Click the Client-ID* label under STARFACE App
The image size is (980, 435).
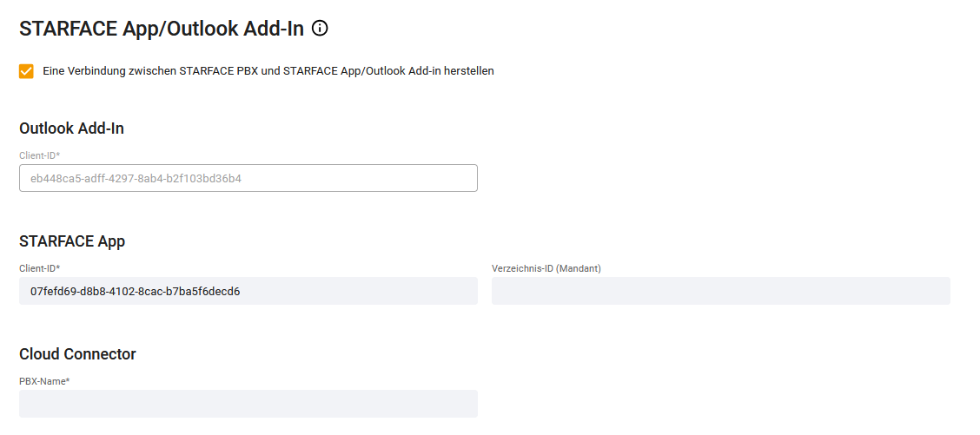tap(39, 268)
